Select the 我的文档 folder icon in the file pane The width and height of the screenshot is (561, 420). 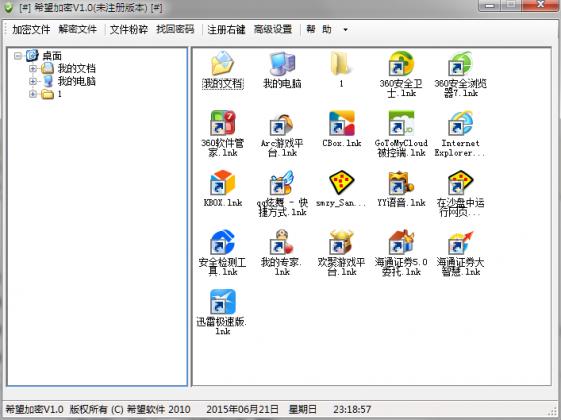[223, 64]
